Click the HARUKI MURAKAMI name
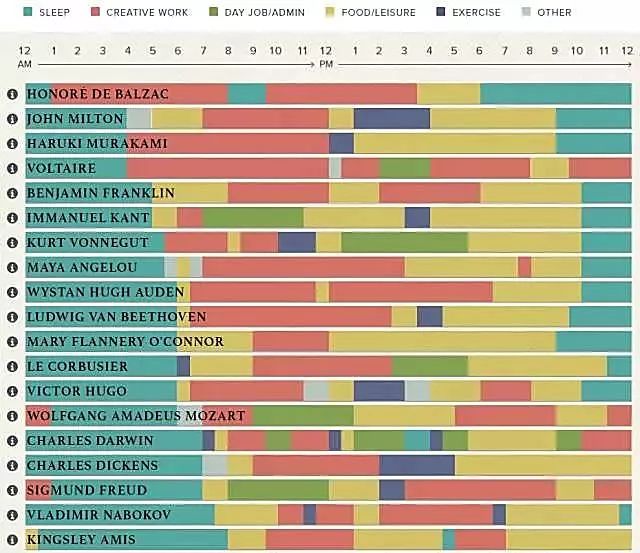Viewport: 640px width, 553px height. point(97,144)
